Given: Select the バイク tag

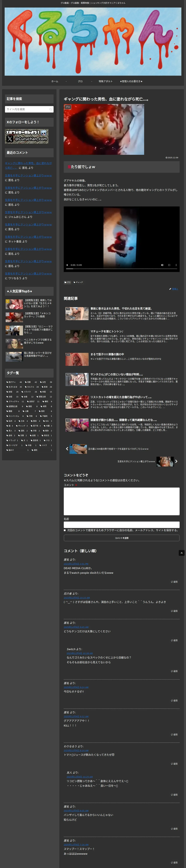Looking at the screenshot, I should [46, 445].
